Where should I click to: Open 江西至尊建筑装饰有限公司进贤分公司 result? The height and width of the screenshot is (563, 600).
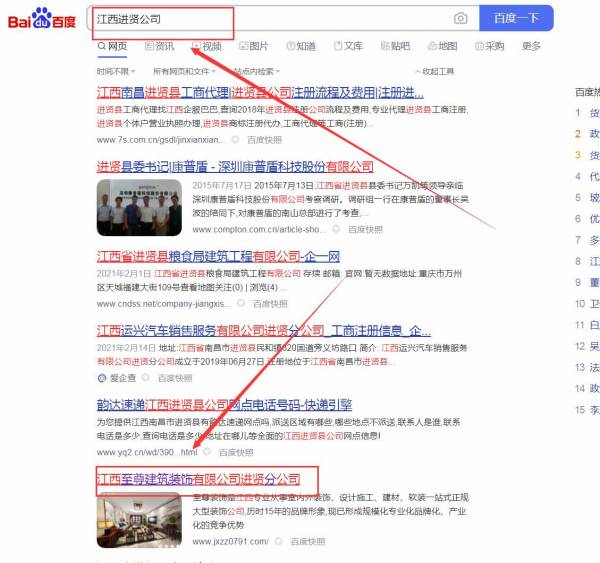(198, 478)
